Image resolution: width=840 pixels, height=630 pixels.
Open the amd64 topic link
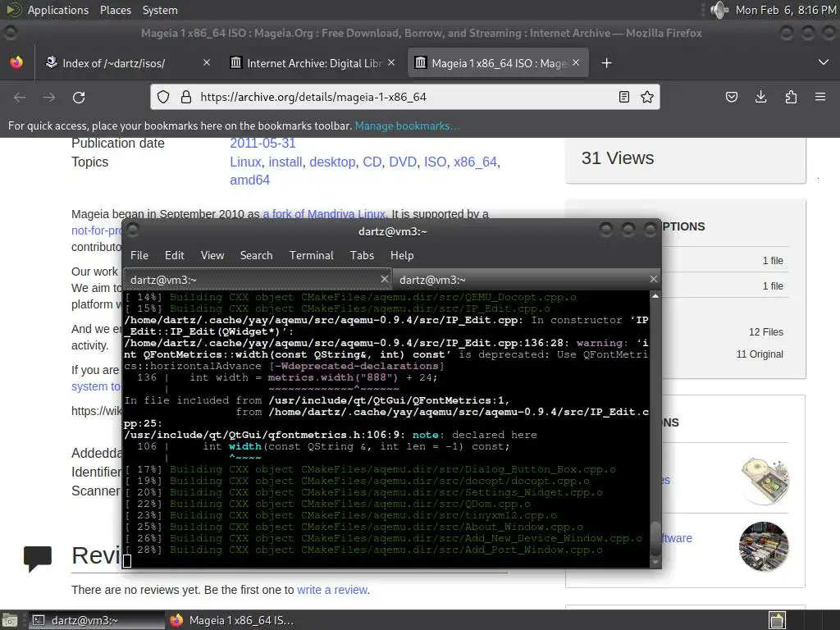pos(249,180)
